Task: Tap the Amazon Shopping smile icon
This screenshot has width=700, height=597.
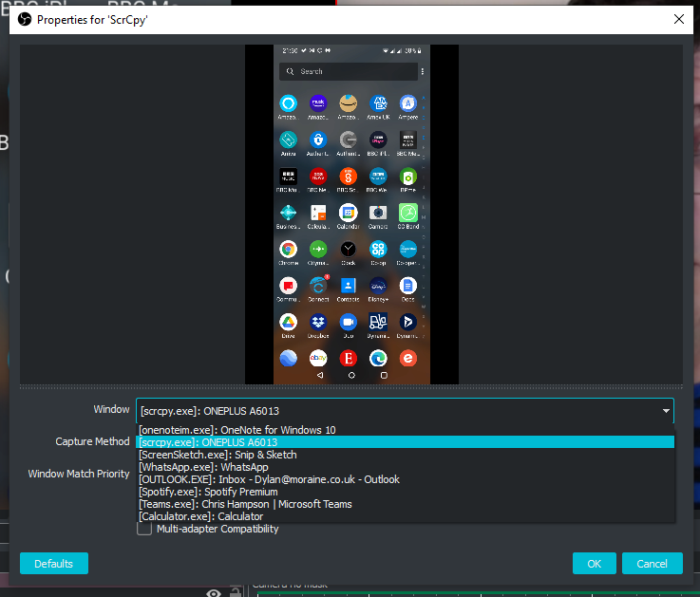Action: click(x=349, y=103)
